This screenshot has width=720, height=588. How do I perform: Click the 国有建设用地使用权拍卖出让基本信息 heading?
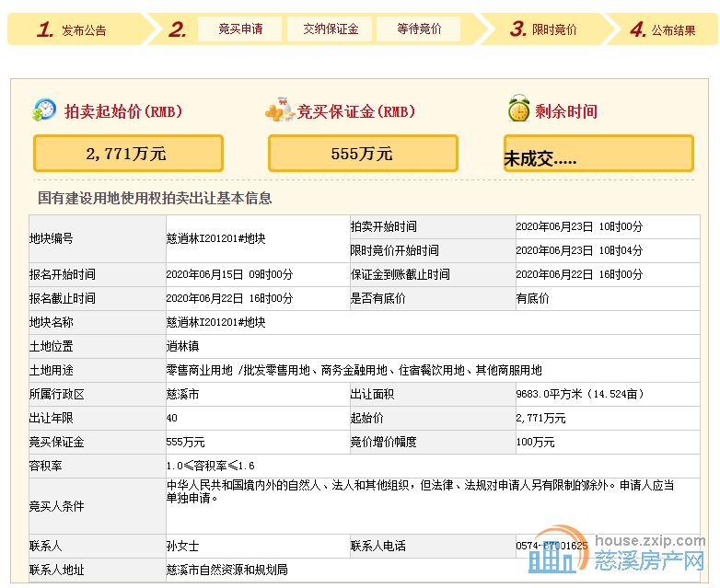point(154,198)
